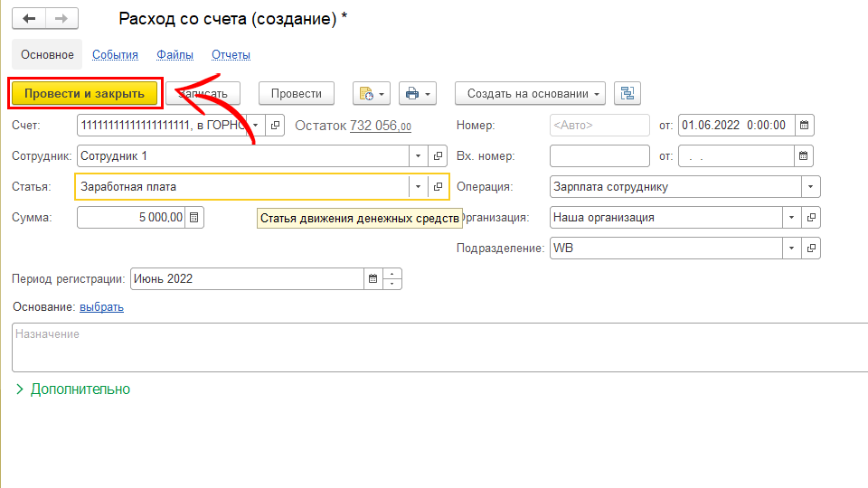Open the Организация record via open icon

pos(811,218)
